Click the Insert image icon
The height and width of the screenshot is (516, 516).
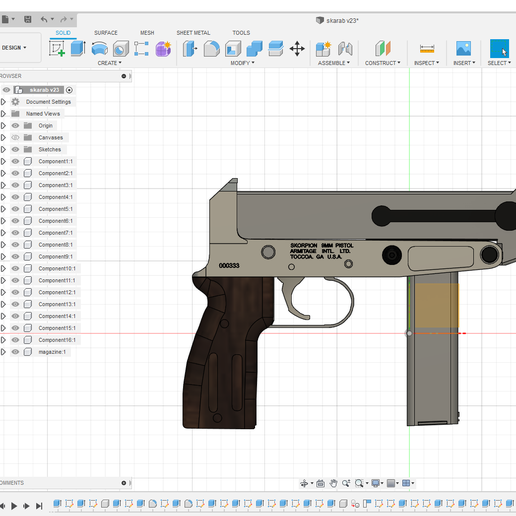(x=463, y=49)
